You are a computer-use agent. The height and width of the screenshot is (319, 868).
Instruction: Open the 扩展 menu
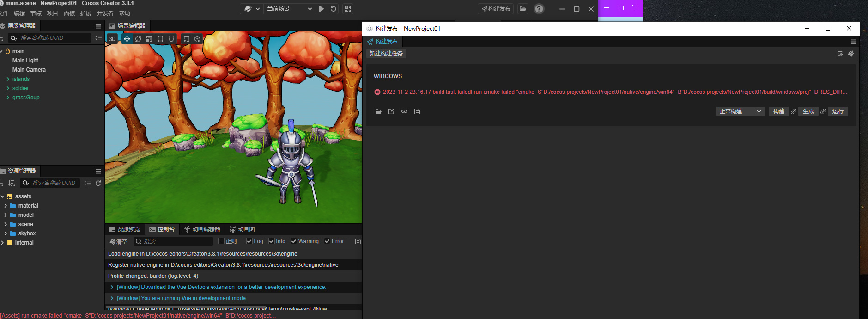(86, 13)
